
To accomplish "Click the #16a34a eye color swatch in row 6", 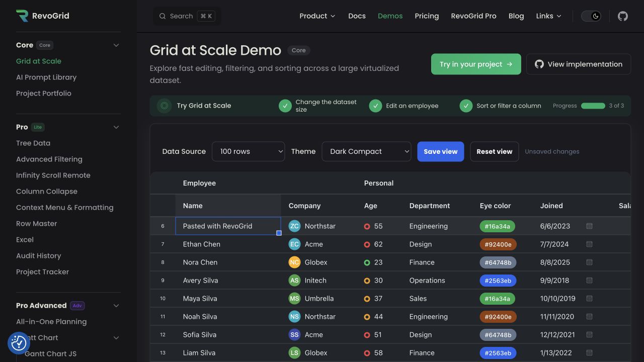I will [498, 226].
